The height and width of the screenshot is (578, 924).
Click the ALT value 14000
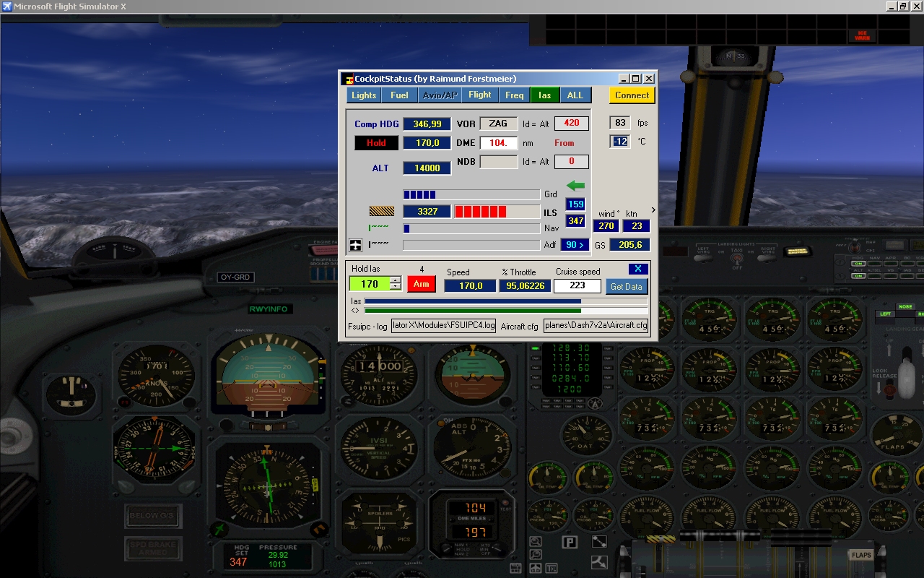(x=427, y=168)
